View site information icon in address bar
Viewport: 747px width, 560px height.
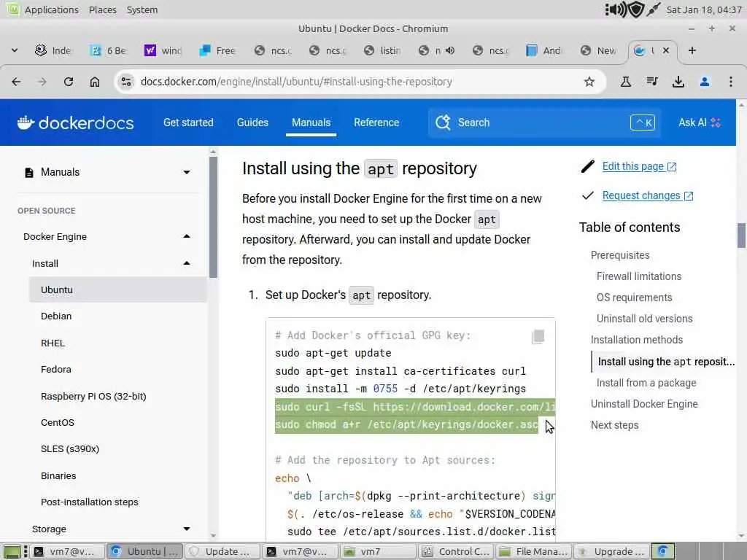126,82
